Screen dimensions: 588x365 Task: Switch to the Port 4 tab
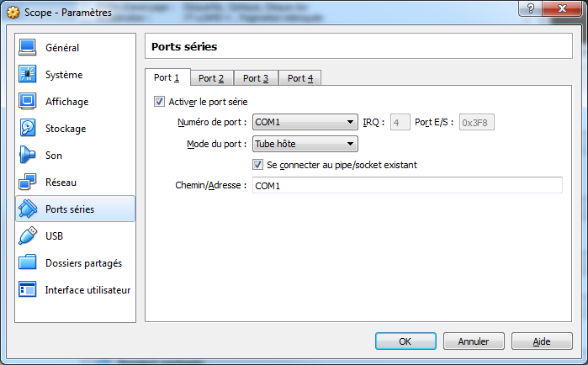tap(300, 78)
